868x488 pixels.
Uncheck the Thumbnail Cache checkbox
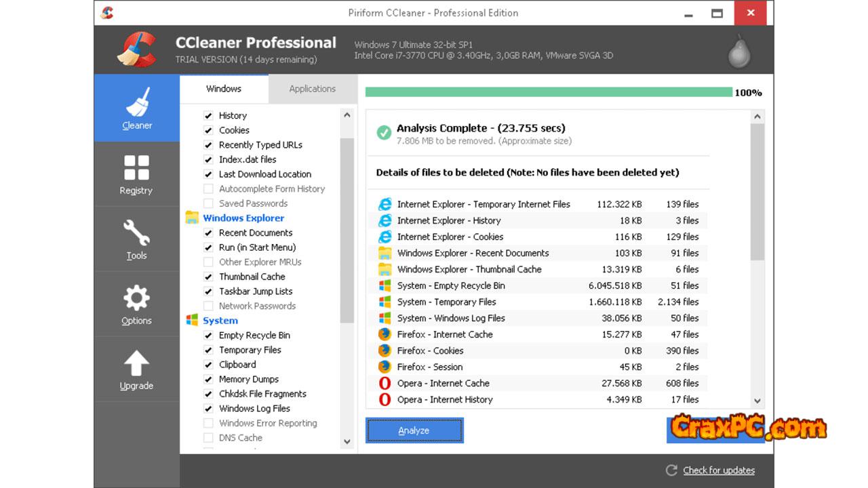pyautogui.click(x=208, y=277)
